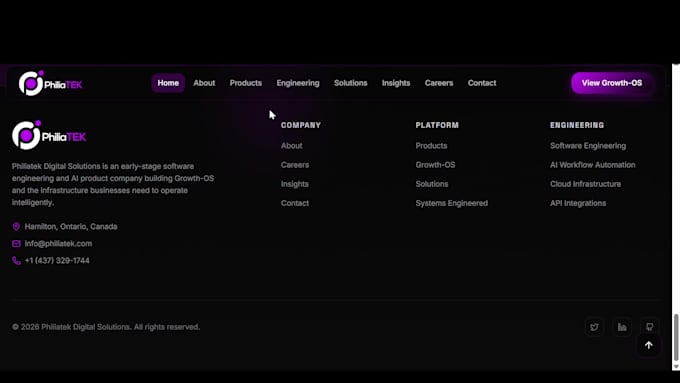Click the 2026 copyright notice text
The height and width of the screenshot is (383, 680).
click(x=106, y=327)
